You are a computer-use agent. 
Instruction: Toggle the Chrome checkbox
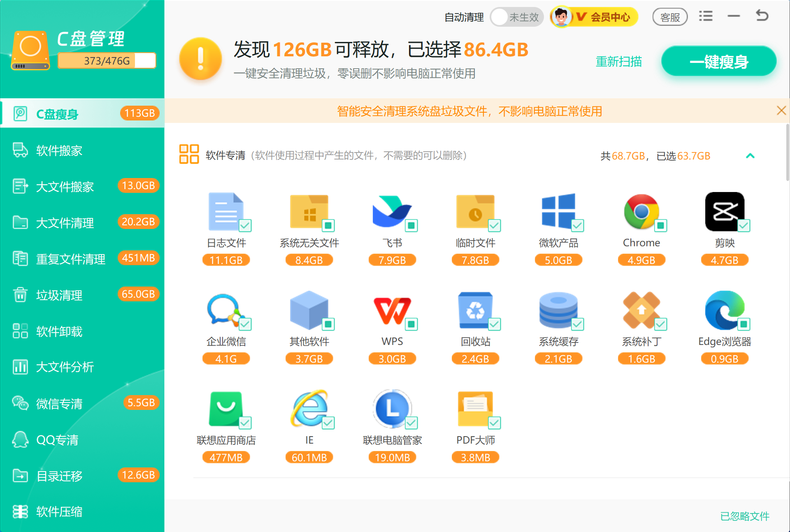pyautogui.click(x=661, y=225)
